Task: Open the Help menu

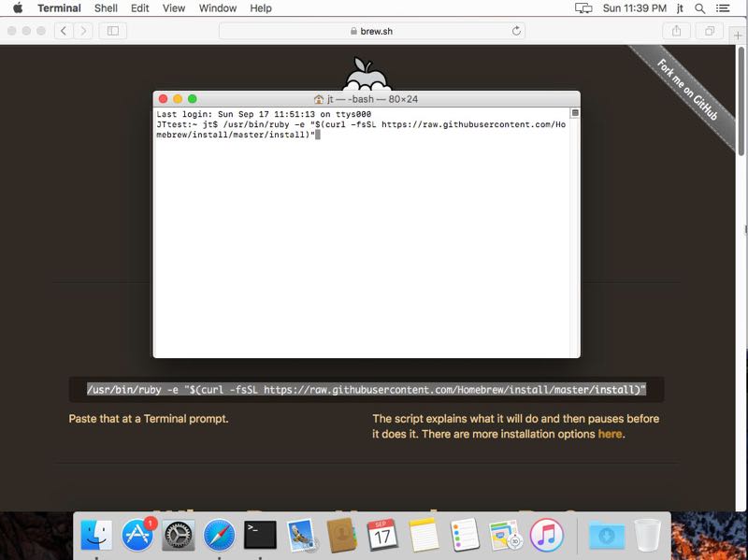Action: coord(261,8)
